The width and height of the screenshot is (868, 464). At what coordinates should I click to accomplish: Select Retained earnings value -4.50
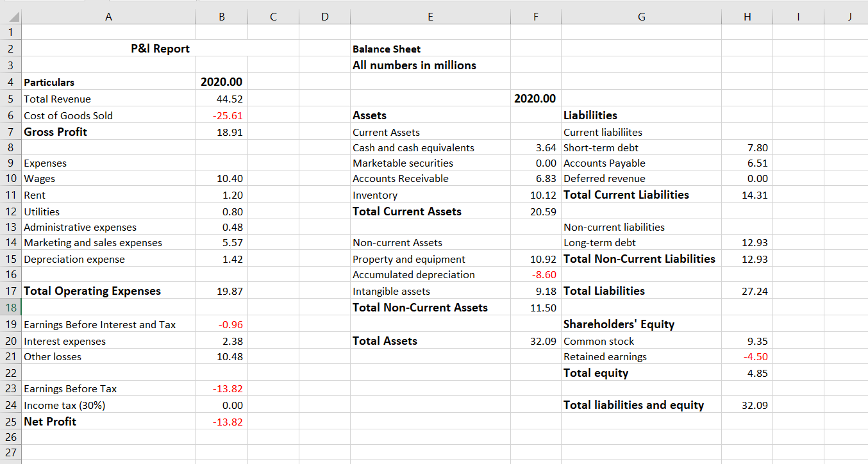[747, 356]
